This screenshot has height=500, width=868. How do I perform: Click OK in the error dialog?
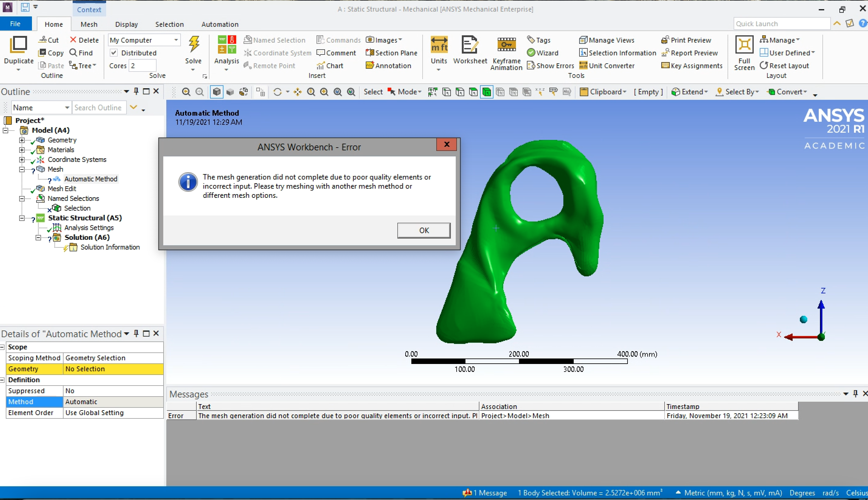[424, 230]
